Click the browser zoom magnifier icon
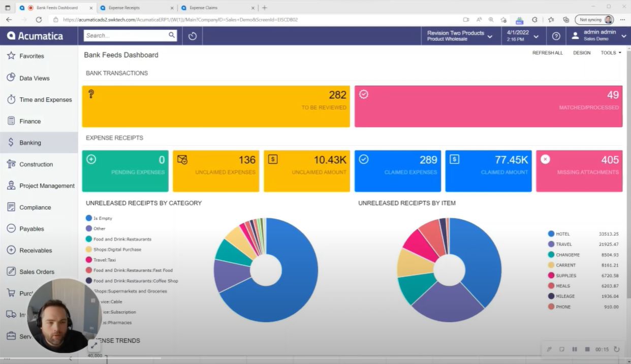This screenshot has width=631, height=364. pos(491,20)
